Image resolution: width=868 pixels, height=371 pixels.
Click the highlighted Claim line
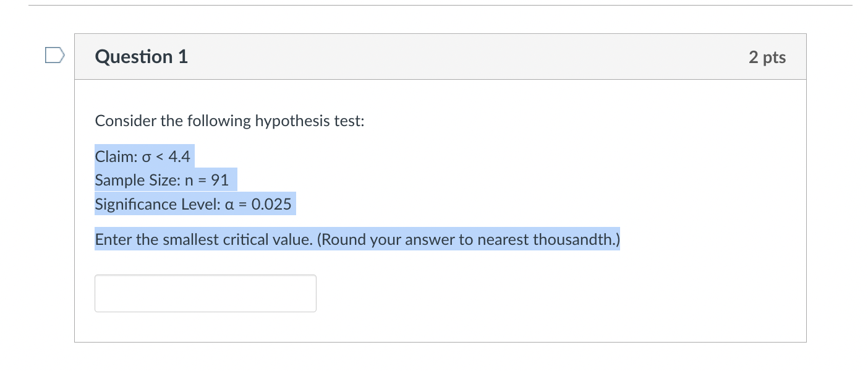143,156
